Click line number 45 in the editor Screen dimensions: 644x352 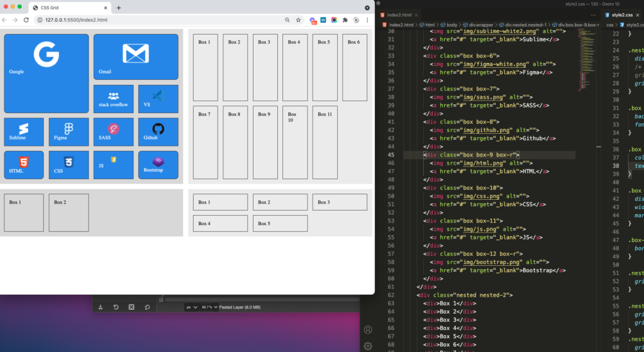(x=391, y=155)
